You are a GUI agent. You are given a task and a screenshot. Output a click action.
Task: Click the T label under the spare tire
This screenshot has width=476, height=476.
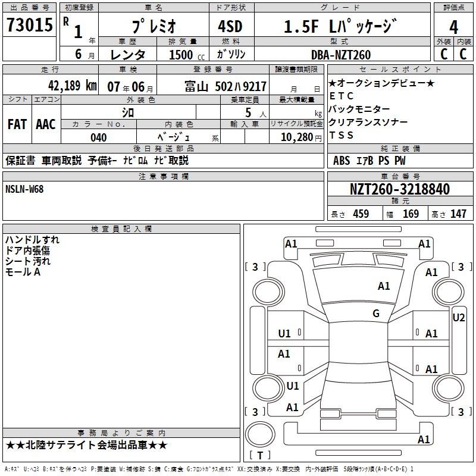coord(260,455)
